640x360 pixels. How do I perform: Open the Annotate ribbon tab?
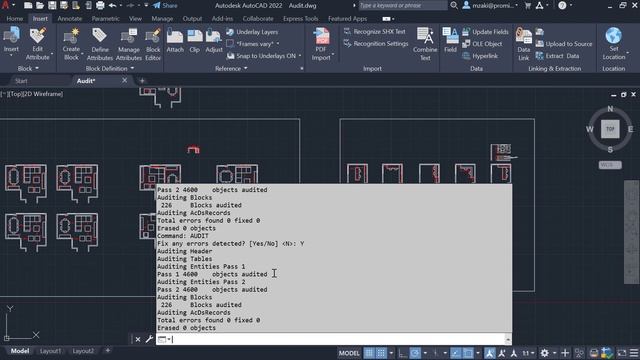[69, 18]
